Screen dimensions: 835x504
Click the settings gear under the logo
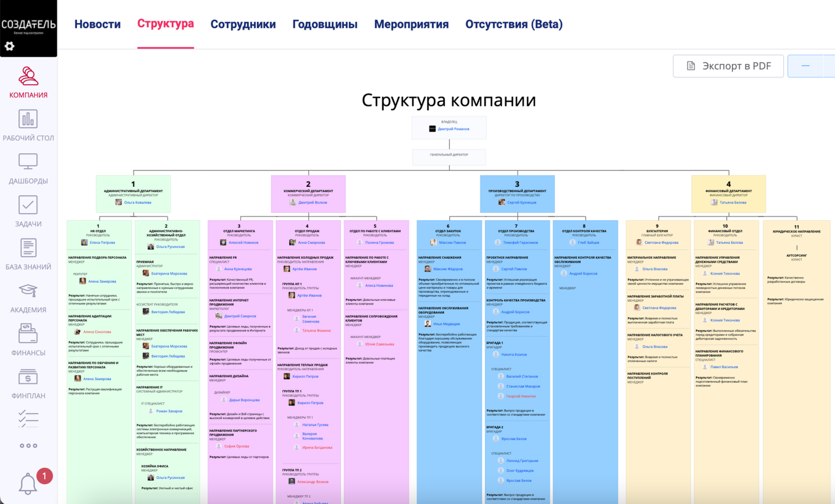tap(9, 46)
